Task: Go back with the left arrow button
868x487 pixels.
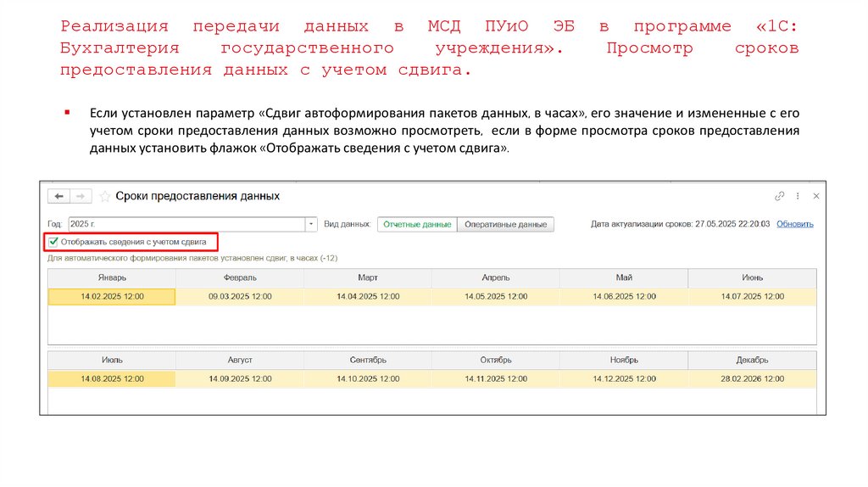Action: click(58, 196)
